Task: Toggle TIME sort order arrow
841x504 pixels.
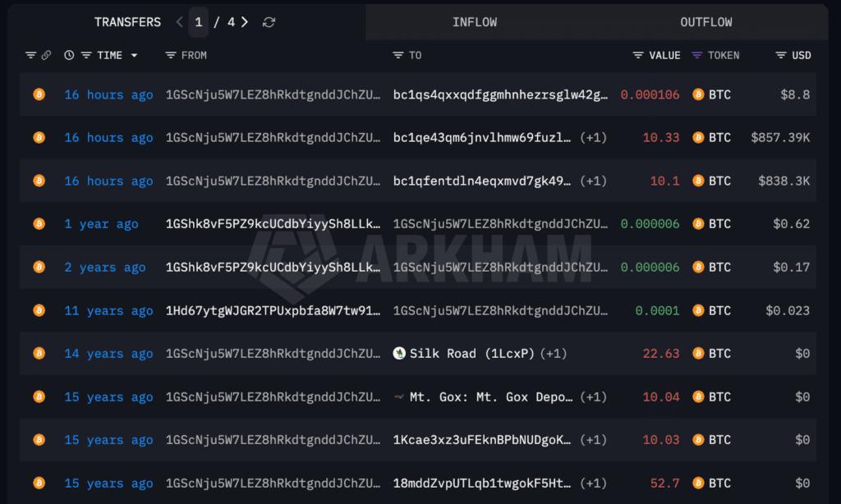Action: (x=134, y=55)
